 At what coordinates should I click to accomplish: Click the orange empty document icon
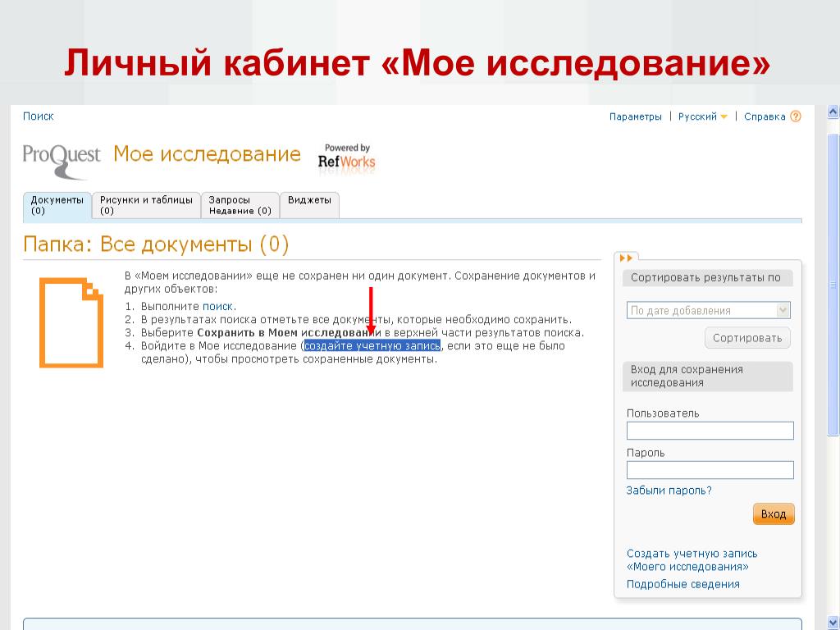pyautogui.click(x=71, y=322)
